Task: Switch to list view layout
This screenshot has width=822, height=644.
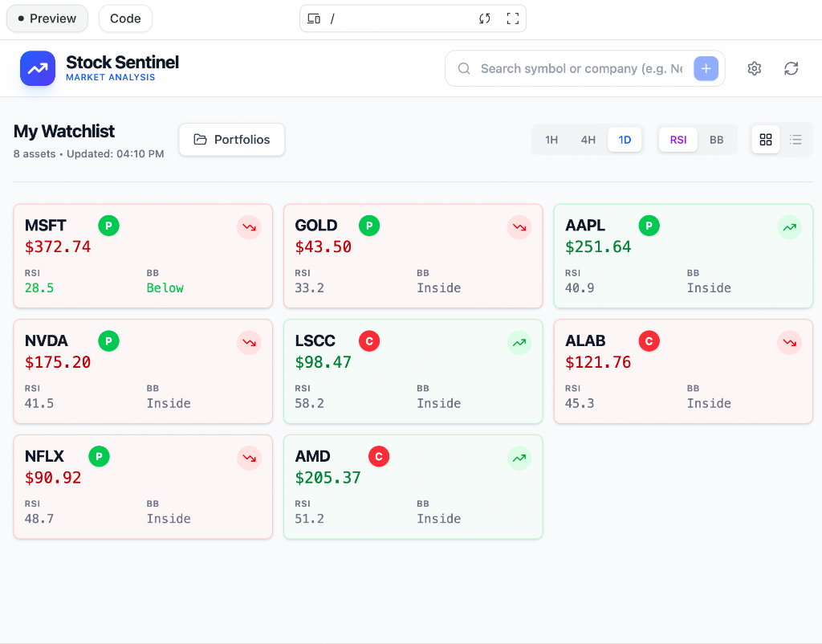Action: [x=796, y=139]
